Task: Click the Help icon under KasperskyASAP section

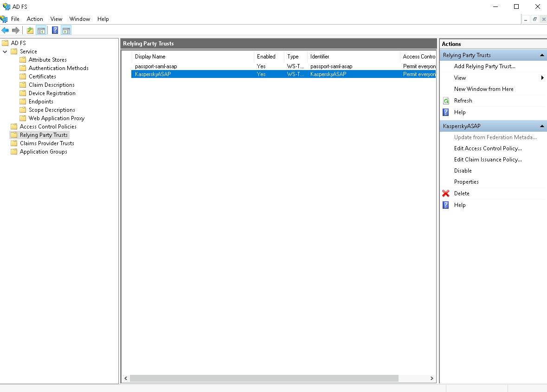Action: click(x=446, y=205)
